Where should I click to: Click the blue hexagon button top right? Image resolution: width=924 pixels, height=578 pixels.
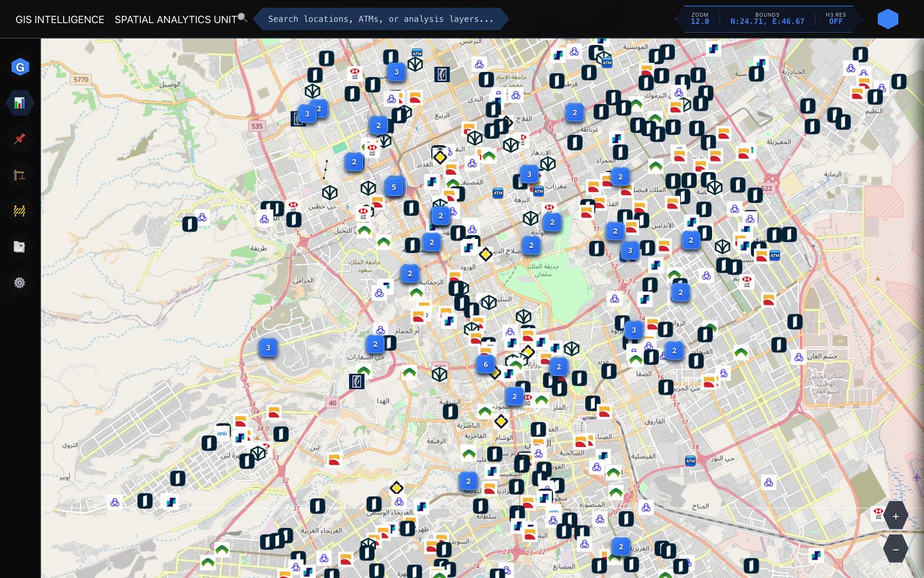888,19
